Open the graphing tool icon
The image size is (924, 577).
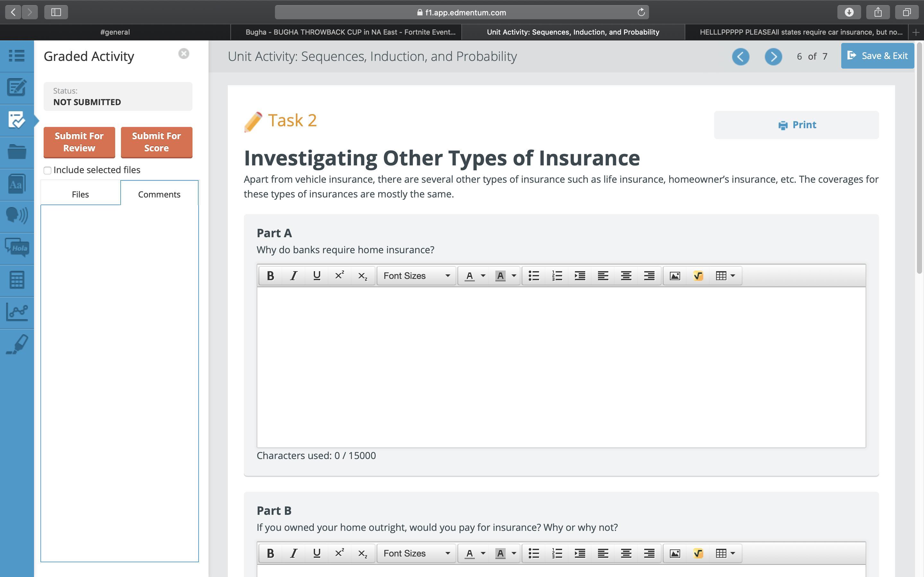coord(17,312)
